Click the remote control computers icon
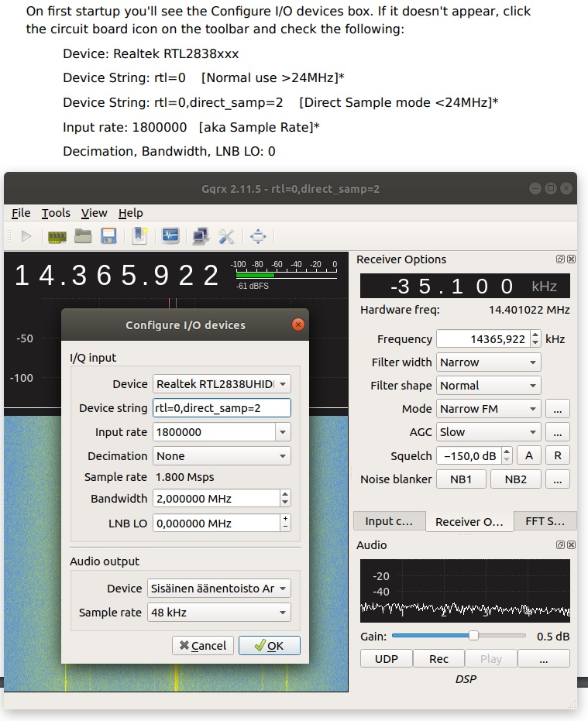Image resolution: width=588 pixels, height=721 pixels. [201, 236]
